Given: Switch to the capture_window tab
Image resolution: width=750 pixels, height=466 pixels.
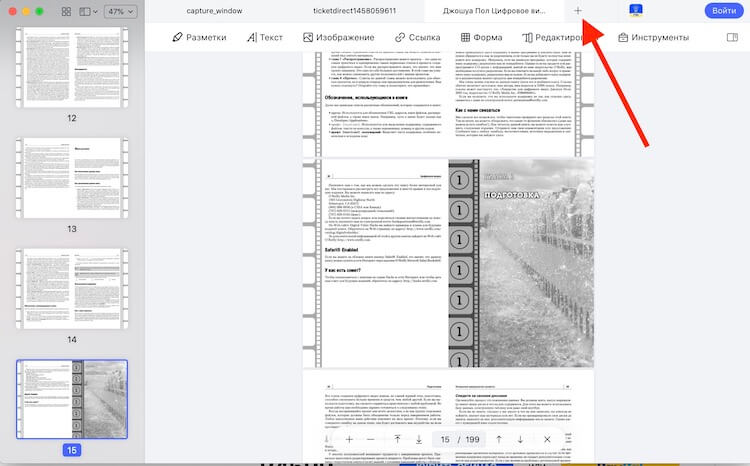Looking at the screenshot, I should pos(214,10).
